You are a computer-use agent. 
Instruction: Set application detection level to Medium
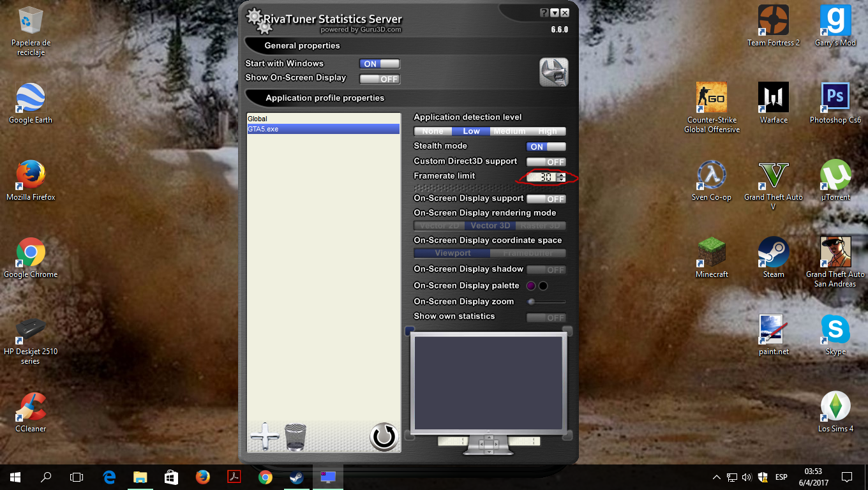(x=509, y=131)
